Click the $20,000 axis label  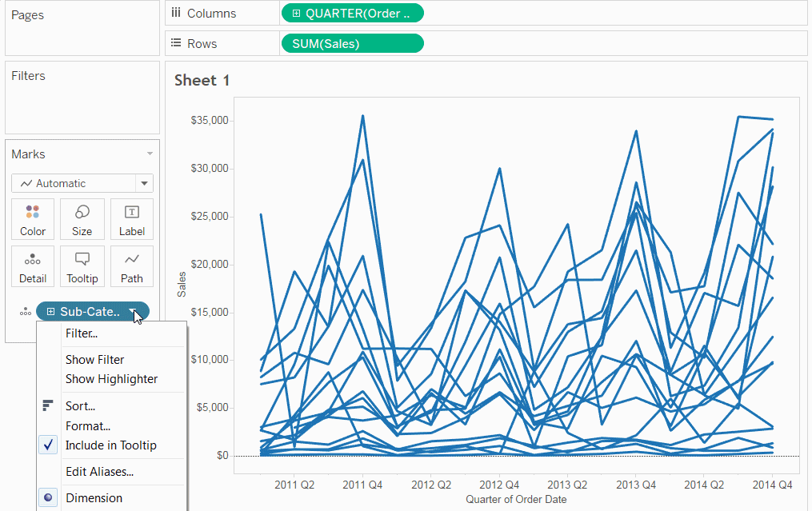[210, 264]
